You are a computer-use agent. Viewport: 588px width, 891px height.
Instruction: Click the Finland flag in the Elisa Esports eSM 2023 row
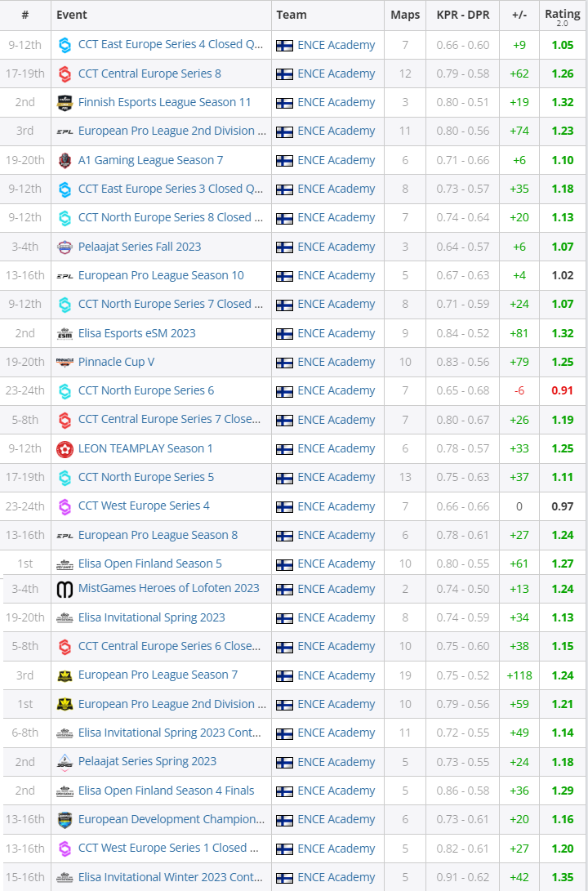(284, 333)
